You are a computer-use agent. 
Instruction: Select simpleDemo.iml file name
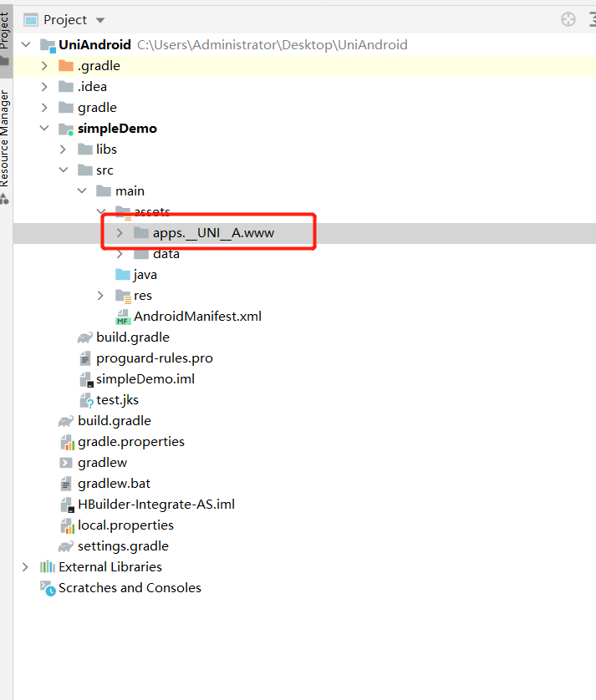[145, 379]
